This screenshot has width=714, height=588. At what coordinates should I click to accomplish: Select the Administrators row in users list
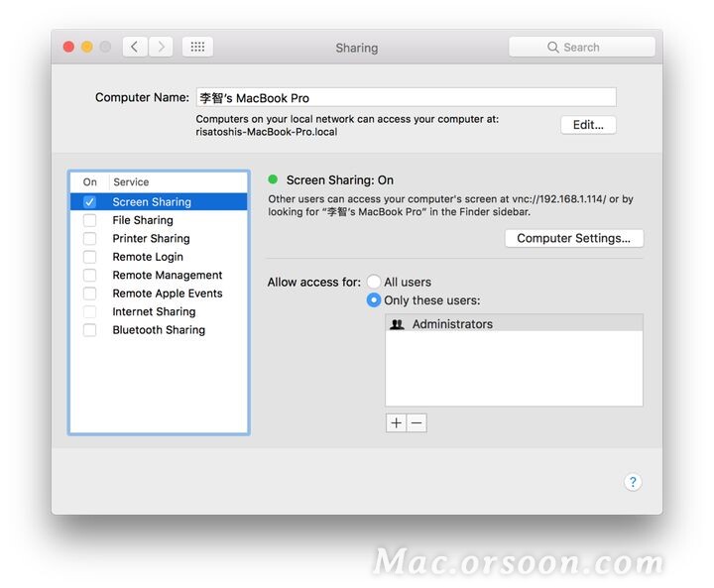pyautogui.click(x=514, y=324)
